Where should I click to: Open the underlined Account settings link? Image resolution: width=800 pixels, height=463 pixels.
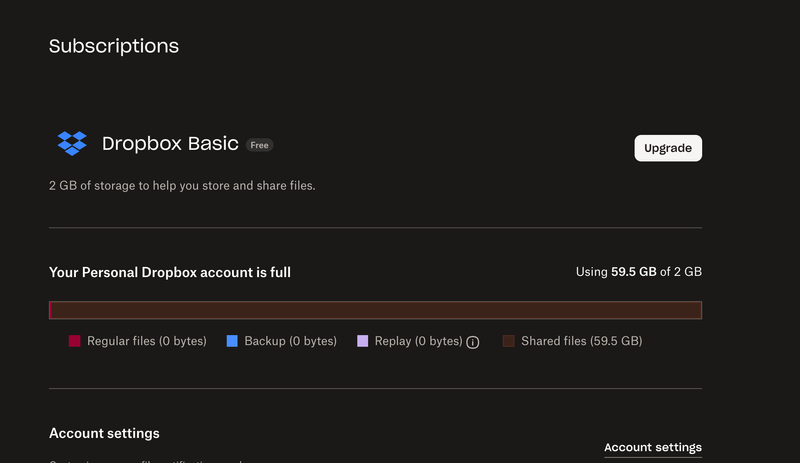point(653,447)
